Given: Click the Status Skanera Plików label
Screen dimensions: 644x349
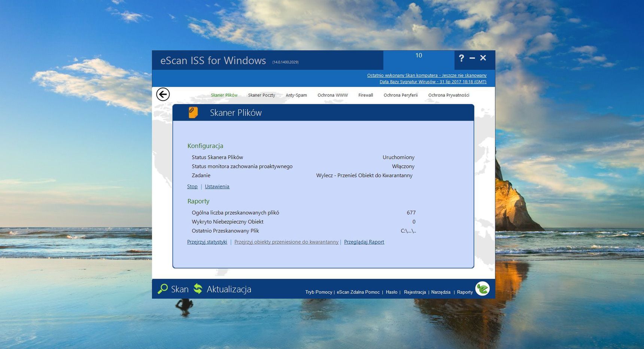Looking at the screenshot, I should click(217, 157).
